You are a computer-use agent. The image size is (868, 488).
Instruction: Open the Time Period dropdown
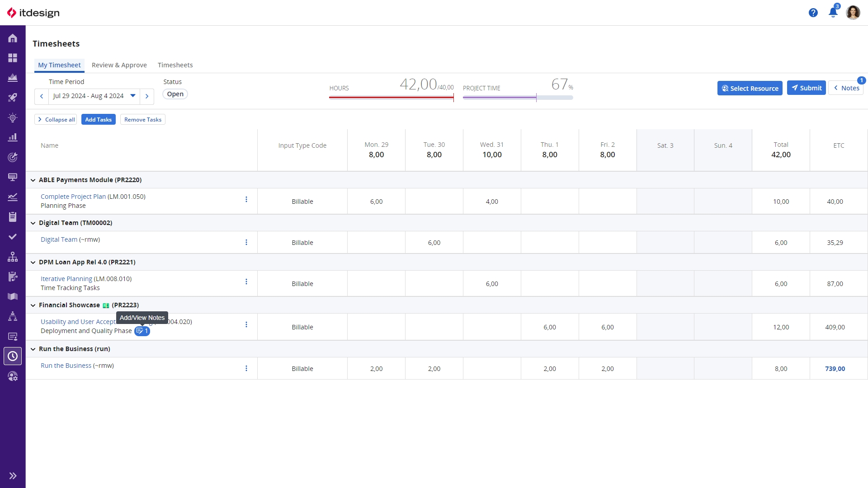tap(133, 96)
